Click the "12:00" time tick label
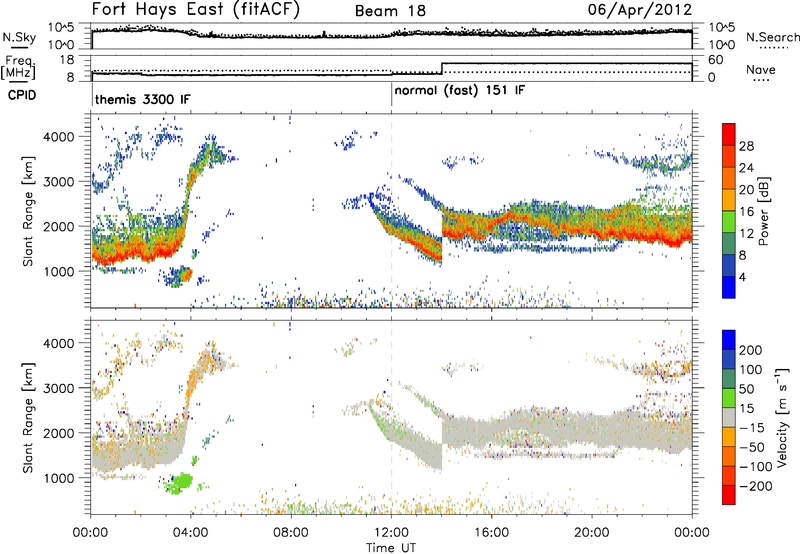The image size is (800, 554). coord(391,533)
